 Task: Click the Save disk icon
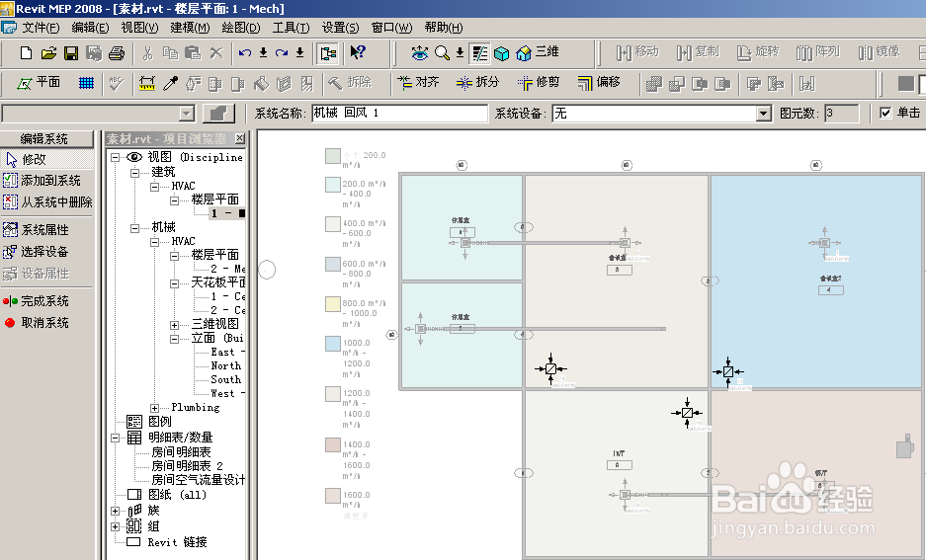[x=71, y=53]
